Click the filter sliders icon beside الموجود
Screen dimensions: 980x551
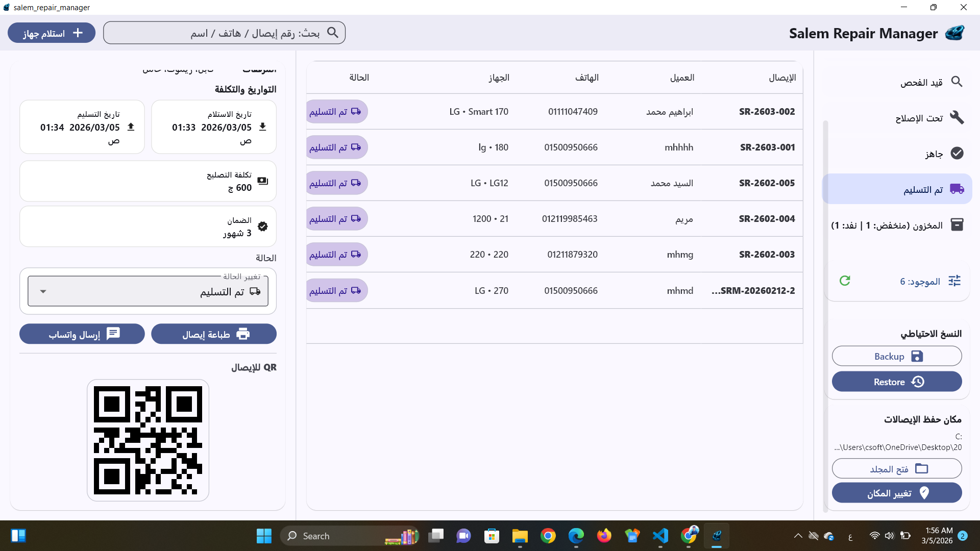(954, 281)
